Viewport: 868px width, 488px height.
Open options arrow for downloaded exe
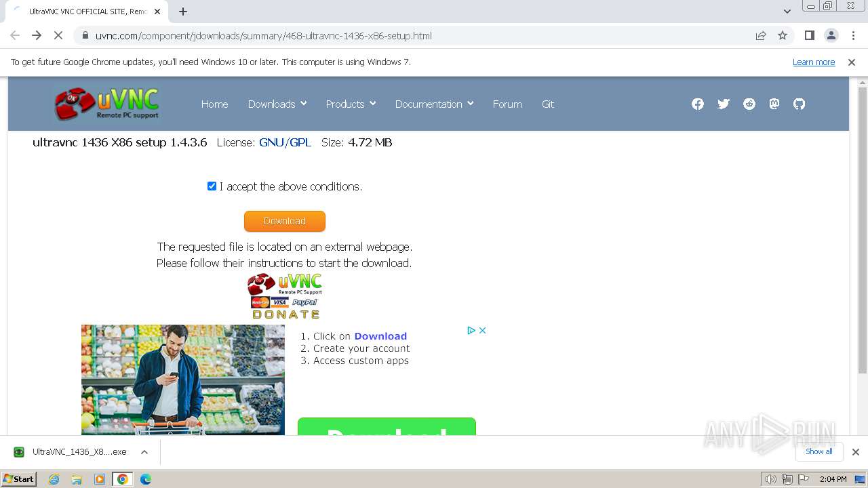point(144,451)
